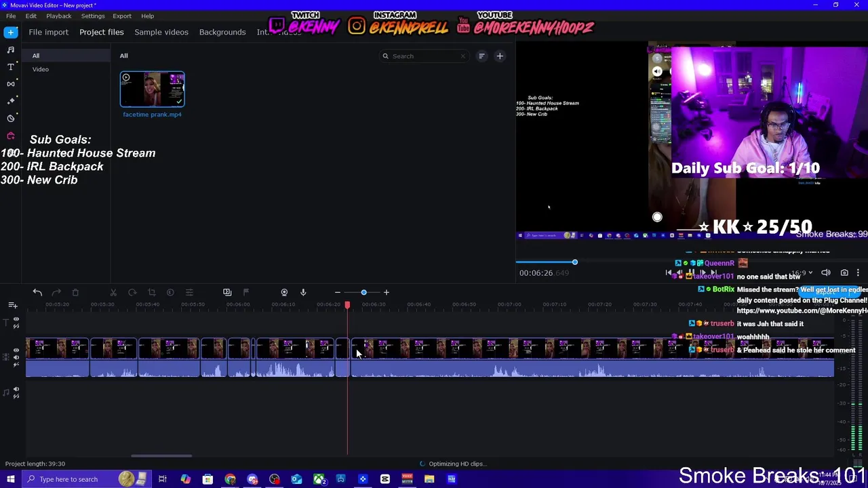Open the Export menu

coord(122,16)
